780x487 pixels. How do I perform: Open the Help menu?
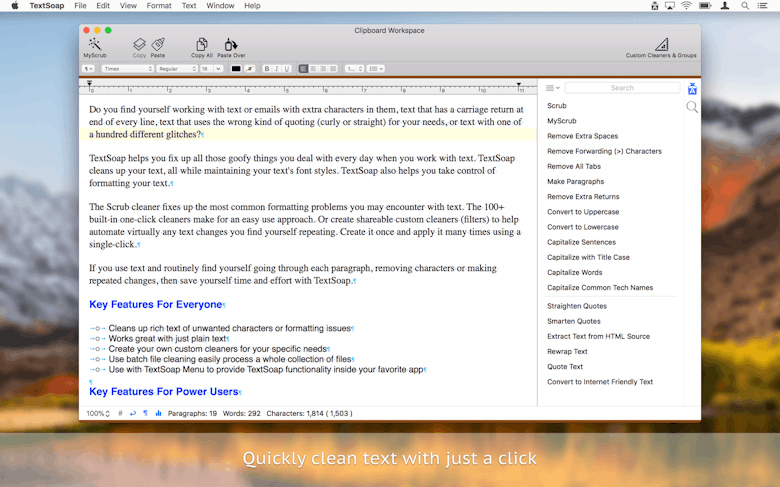[x=252, y=6]
